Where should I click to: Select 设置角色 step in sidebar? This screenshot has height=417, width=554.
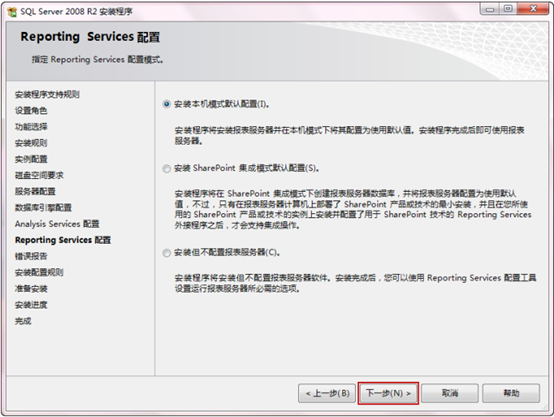31,111
